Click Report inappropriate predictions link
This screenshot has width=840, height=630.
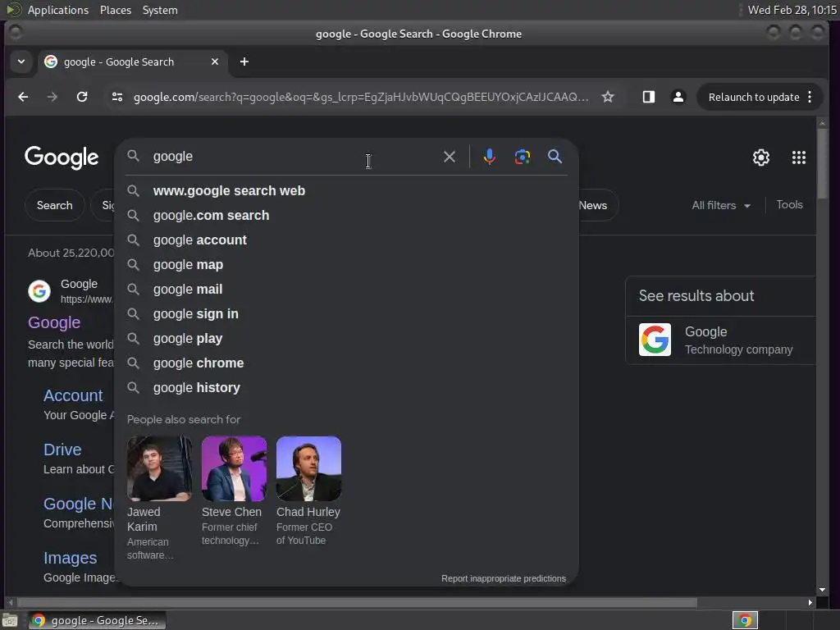tap(504, 578)
